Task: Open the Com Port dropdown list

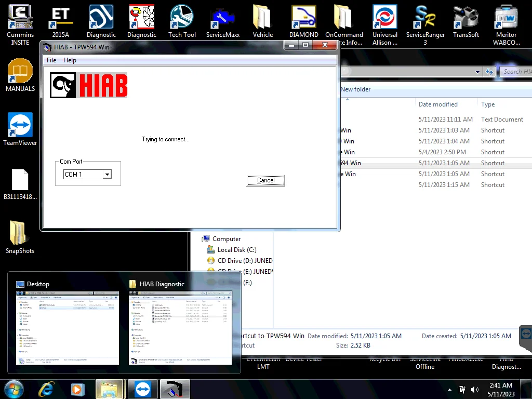Action: point(107,175)
